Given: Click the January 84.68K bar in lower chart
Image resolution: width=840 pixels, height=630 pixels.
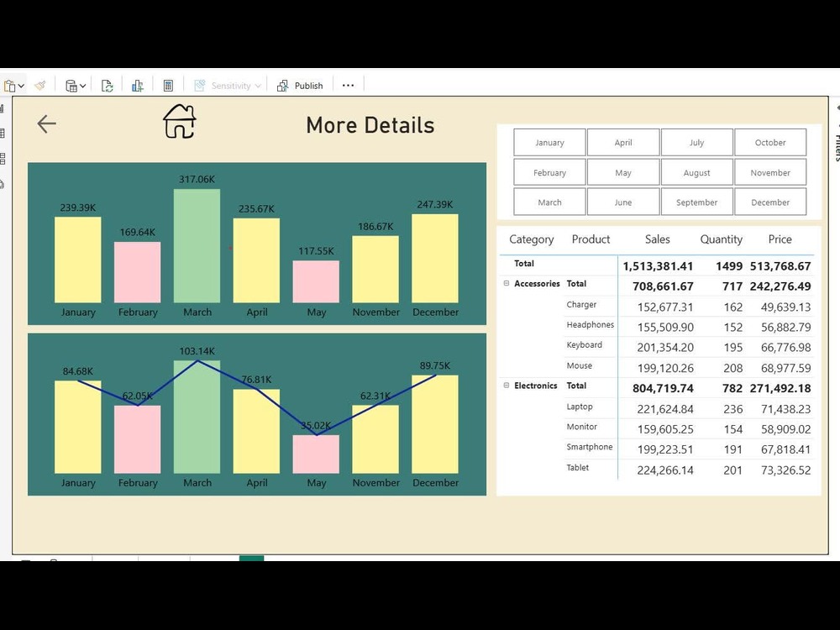Looking at the screenshot, I should tap(77, 427).
